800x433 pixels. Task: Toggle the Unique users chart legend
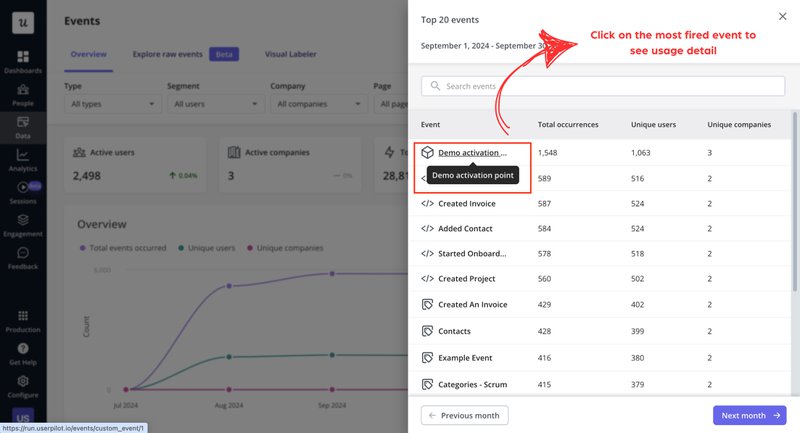coord(209,247)
